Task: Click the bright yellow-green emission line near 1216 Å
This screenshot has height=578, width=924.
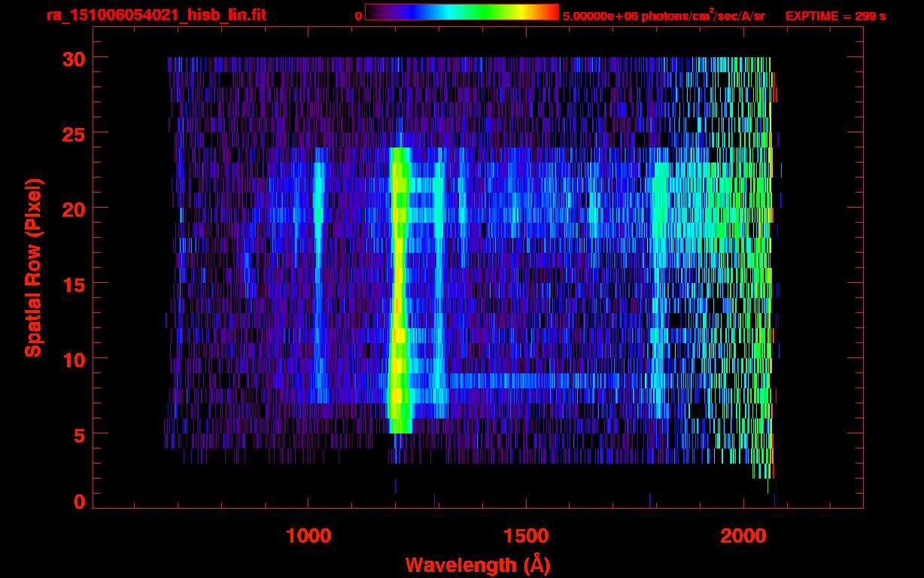Action: click(x=400, y=290)
